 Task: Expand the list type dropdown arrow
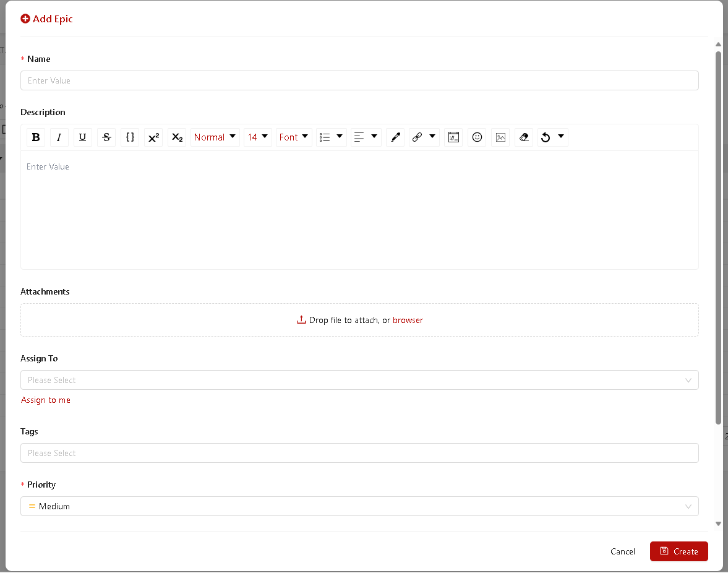[x=340, y=136]
